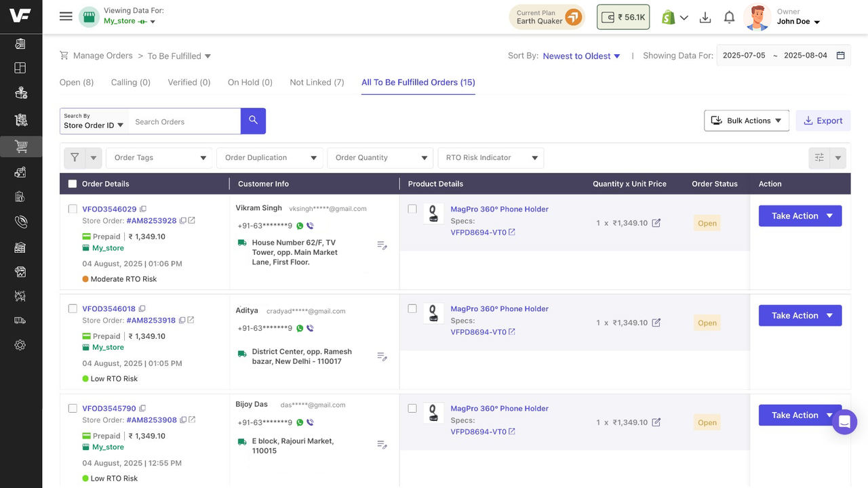Edit unit price for order VFOD3546029
The width and height of the screenshot is (868, 488).
[x=656, y=223]
